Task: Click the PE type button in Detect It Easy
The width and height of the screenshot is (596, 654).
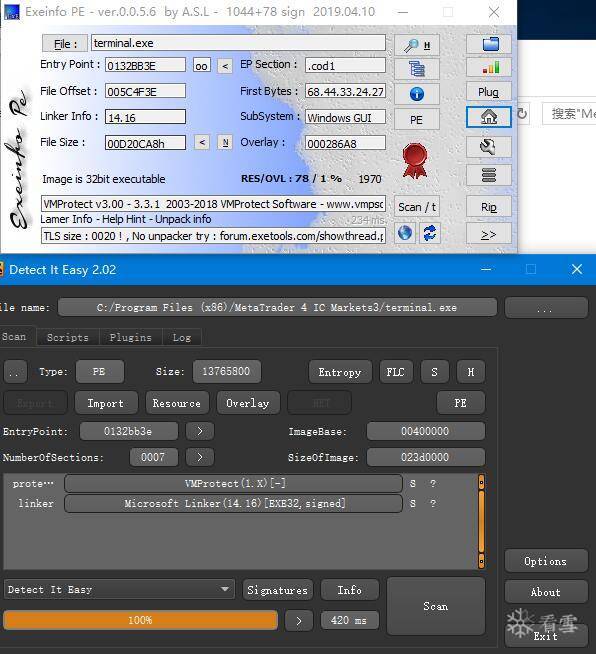Action: [100, 372]
